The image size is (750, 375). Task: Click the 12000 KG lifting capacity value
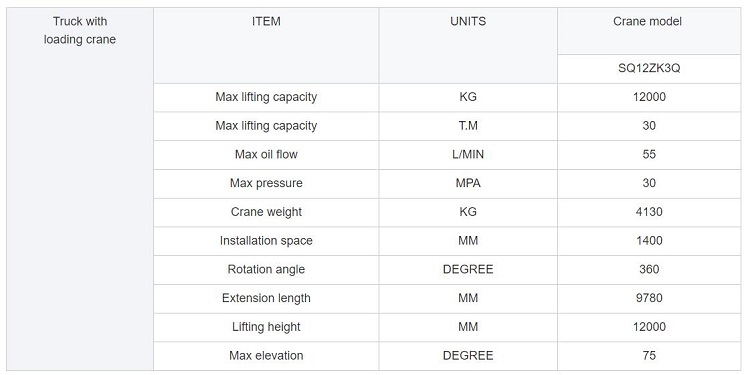point(649,98)
